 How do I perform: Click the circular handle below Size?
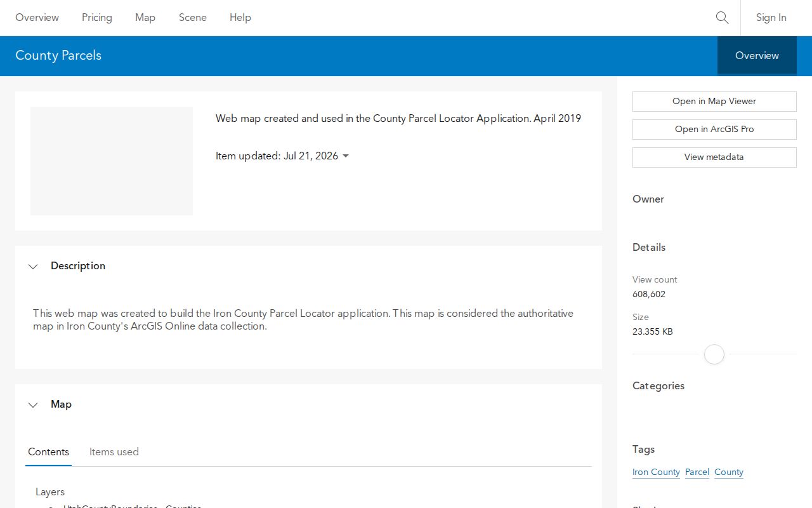(714, 354)
